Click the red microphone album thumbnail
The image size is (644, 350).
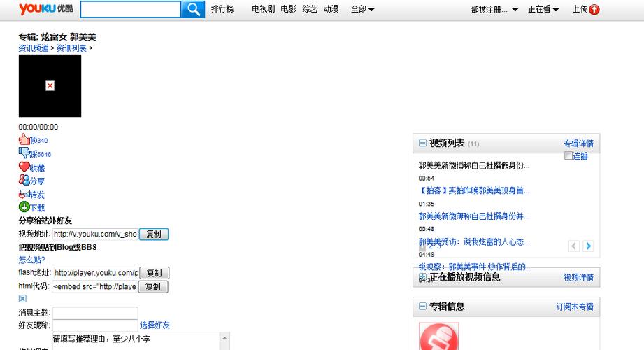(x=438, y=337)
